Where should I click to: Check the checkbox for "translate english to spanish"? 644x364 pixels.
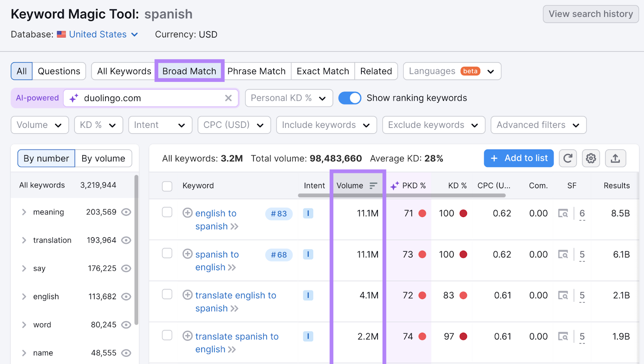pos(167,294)
